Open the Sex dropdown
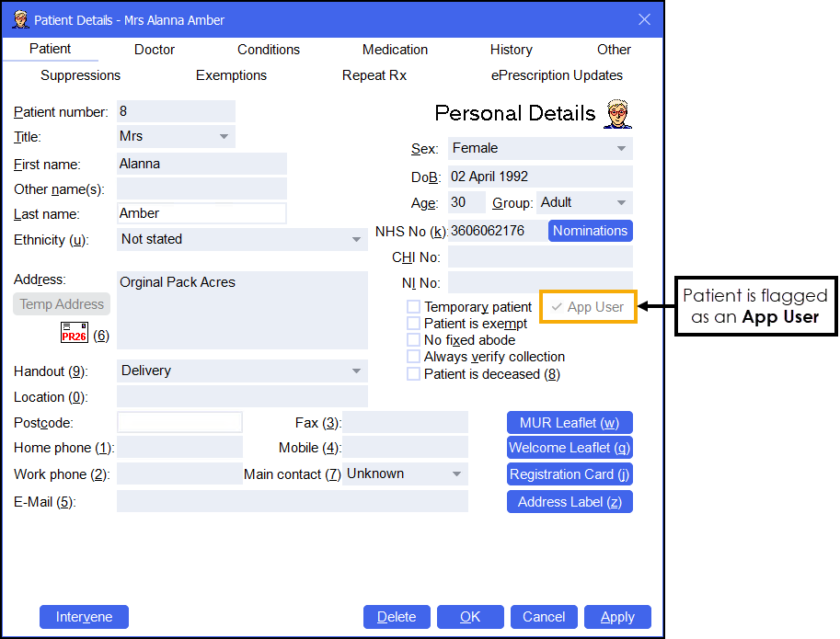The width and height of the screenshot is (840, 639). [621, 149]
